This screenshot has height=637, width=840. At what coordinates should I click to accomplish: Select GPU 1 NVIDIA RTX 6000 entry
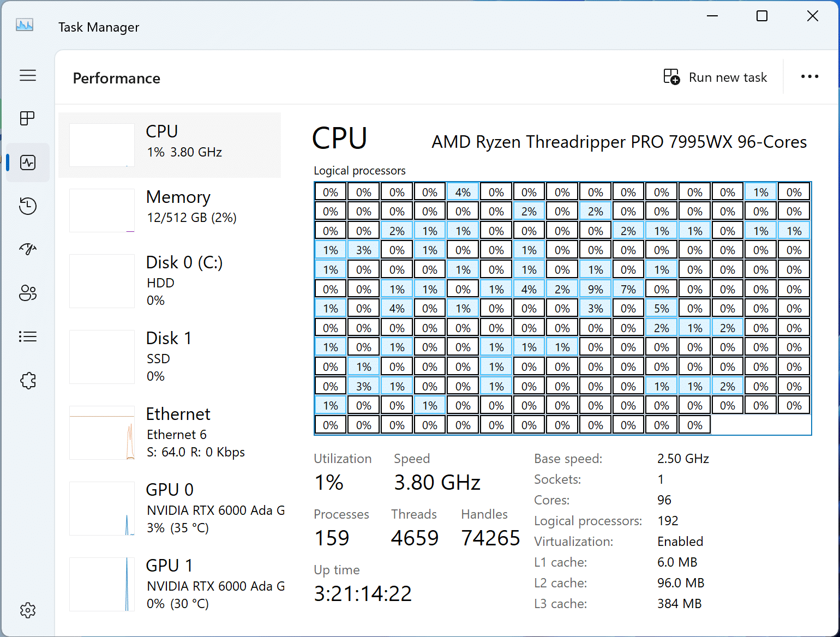(x=170, y=584)
